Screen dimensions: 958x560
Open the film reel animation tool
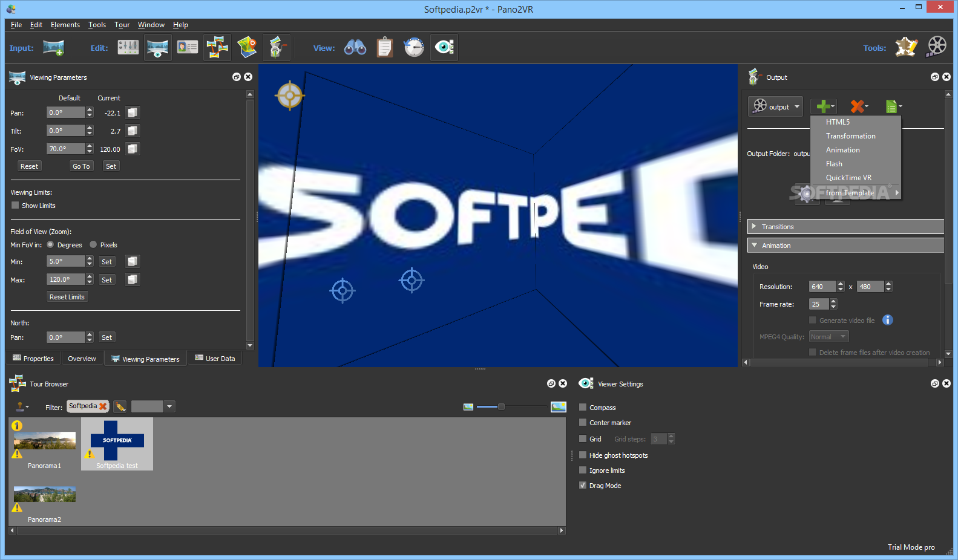[937, 47]
